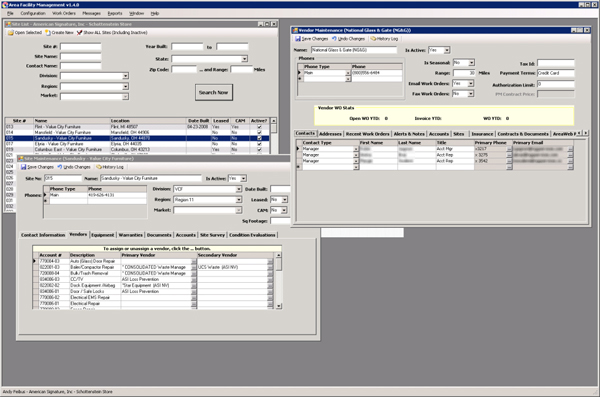This screenshot has height=397, width=600.
Task: Click Site Name input field
Action: coord(81,57)
